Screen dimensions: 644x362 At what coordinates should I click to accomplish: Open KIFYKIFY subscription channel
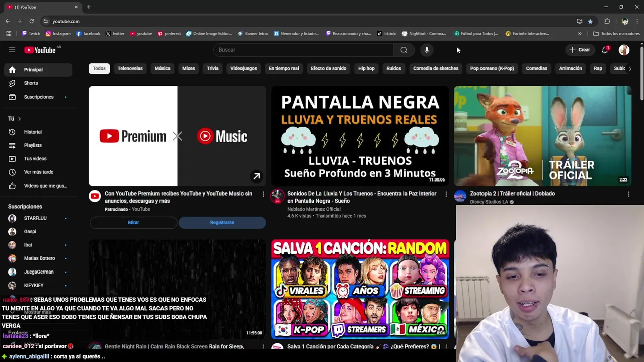[x=38, y=285]
